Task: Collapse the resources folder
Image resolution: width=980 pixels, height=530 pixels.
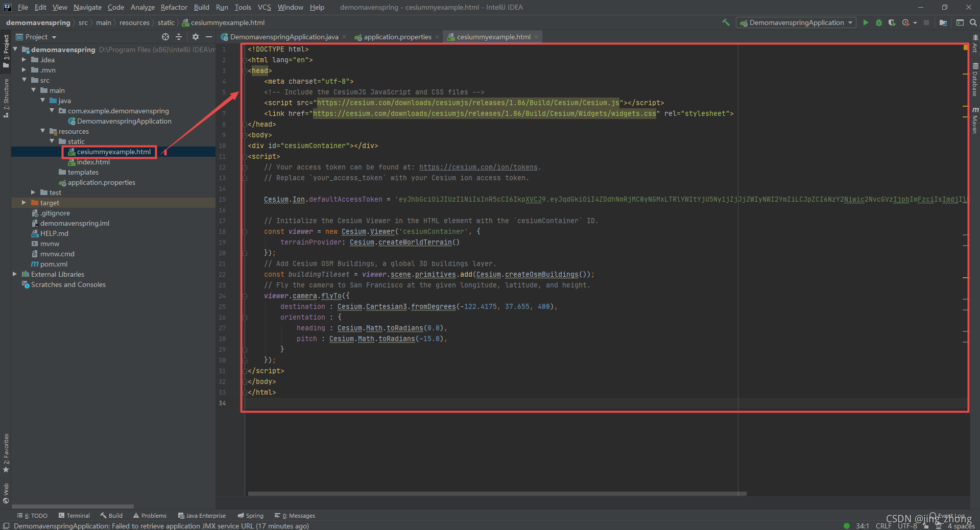Action: (x=43, y=131)
